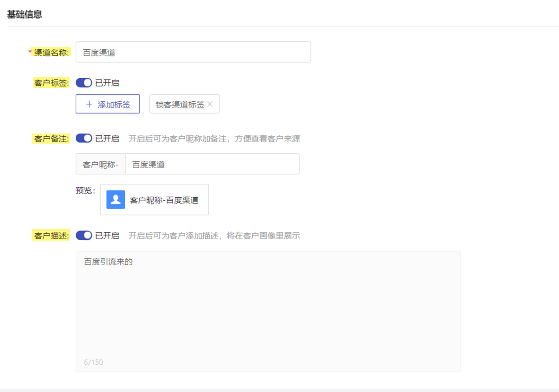Click the preview text 客户昵称-百度渠道
The image size is (559, 392).
click(164, 200)
